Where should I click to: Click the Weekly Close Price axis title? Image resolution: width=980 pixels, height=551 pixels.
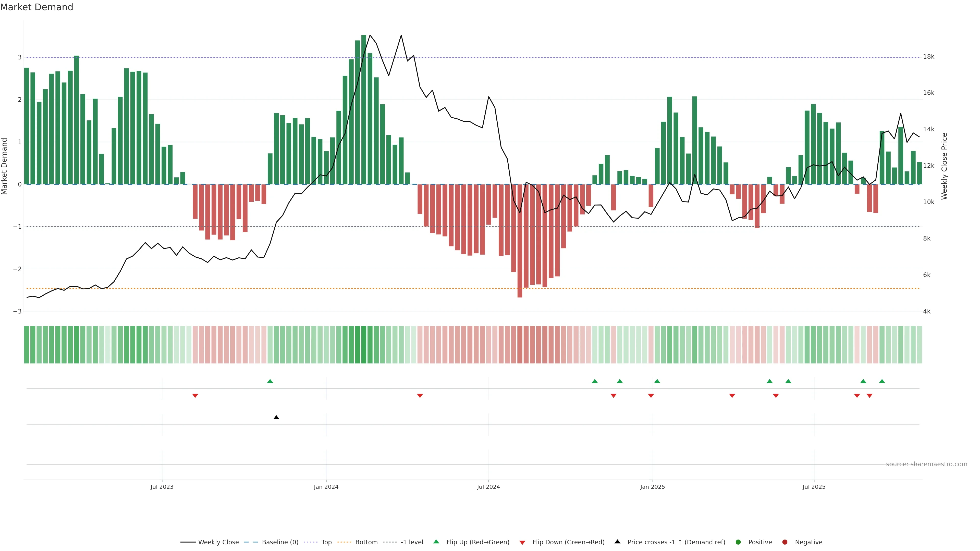944,166
